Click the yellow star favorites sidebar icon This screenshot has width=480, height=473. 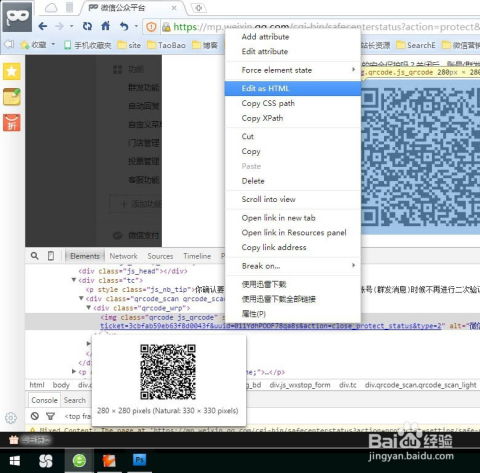tap(12, 71)
